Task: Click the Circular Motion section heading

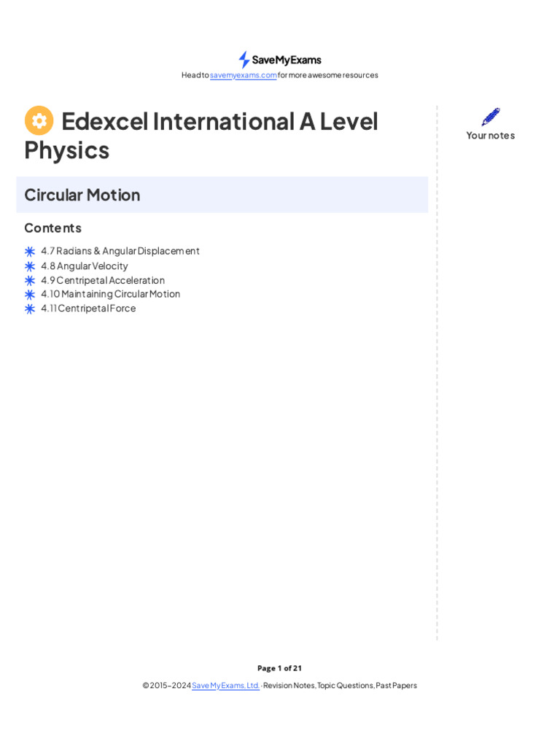Action: (82, 195)
